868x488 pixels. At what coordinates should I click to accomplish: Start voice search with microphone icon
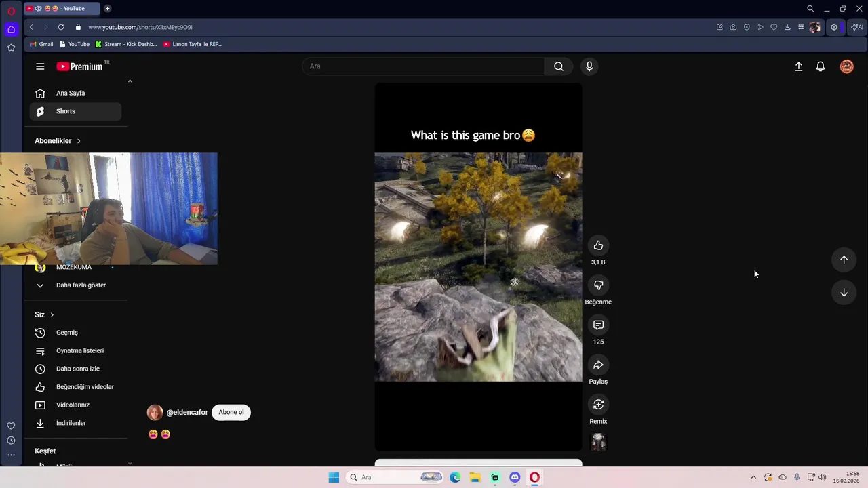[589, 66]
